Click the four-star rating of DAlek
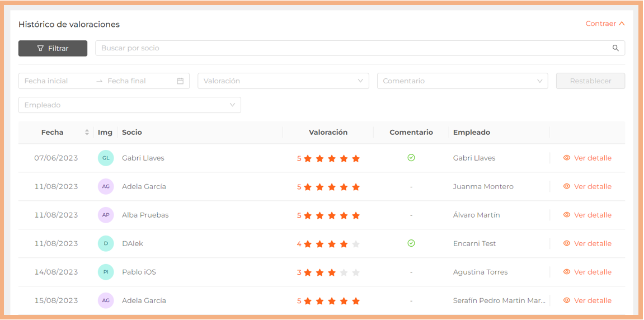Screen dimensions: 644x320 (x=328, y=244)
